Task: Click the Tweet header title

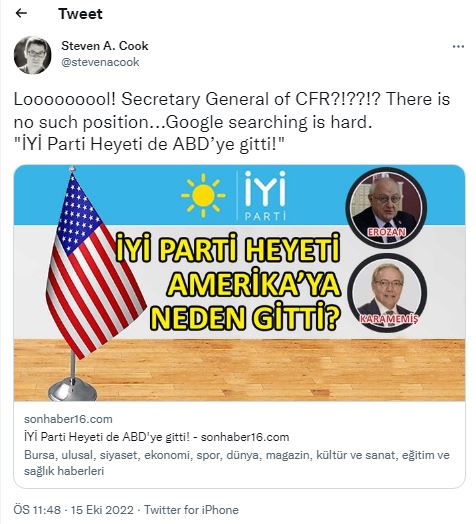Action: 80,14
